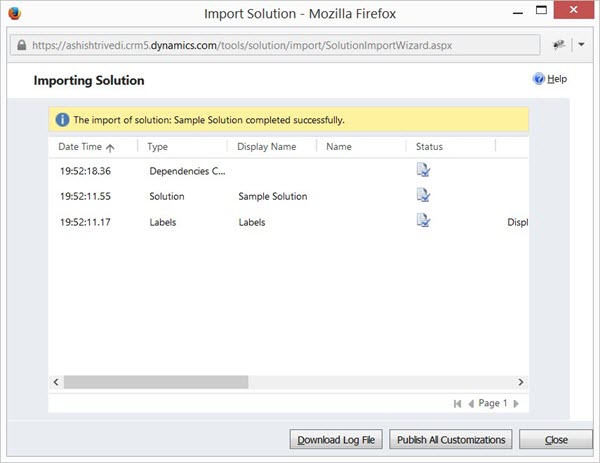600x463 pixels.
Task: Click in the URL address field
Action: point(280,47)
